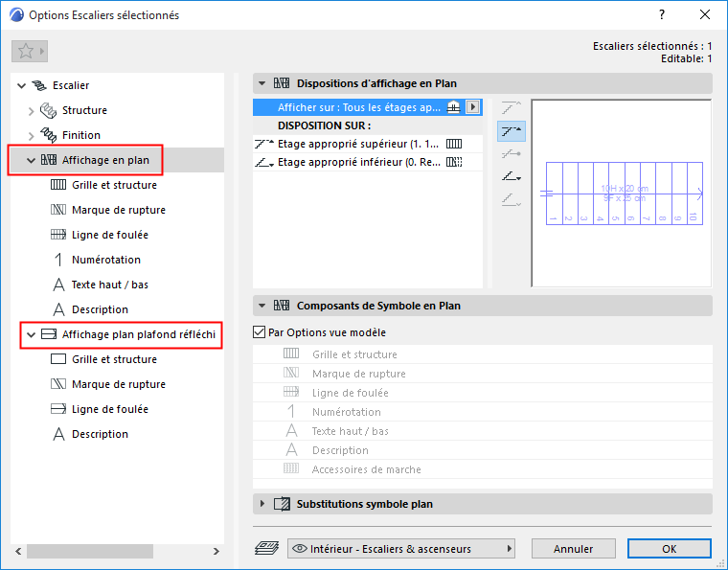Click the Description component row
This screenshot has width=728, height=570.
(x=483, y=450)
